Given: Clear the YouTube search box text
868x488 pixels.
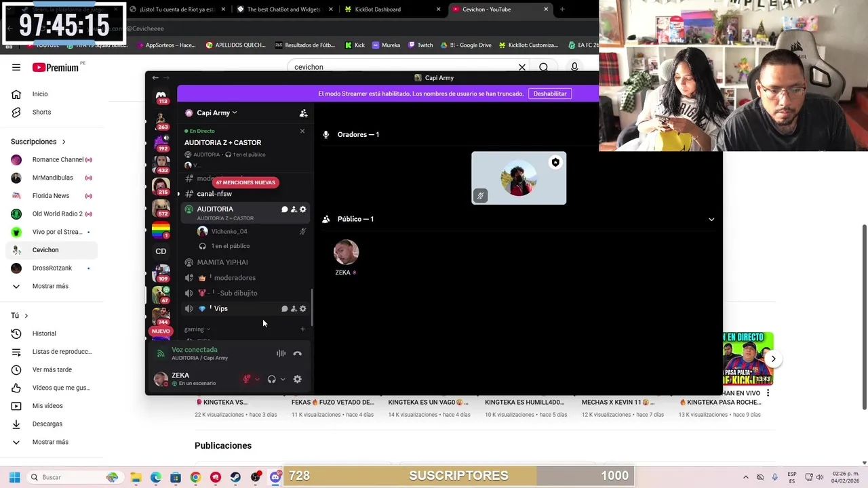Looking at the screenshot, I should [x=522, y=67].
